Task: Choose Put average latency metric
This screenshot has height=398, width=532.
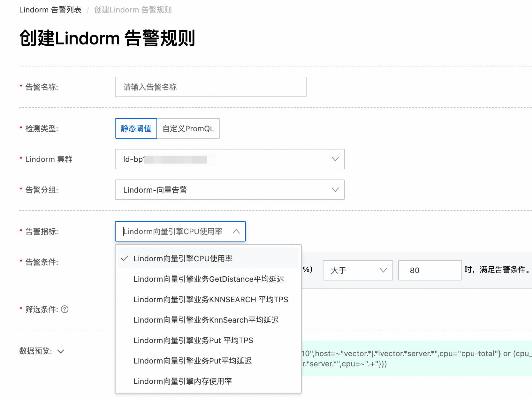Action: [x=193, y=361]
